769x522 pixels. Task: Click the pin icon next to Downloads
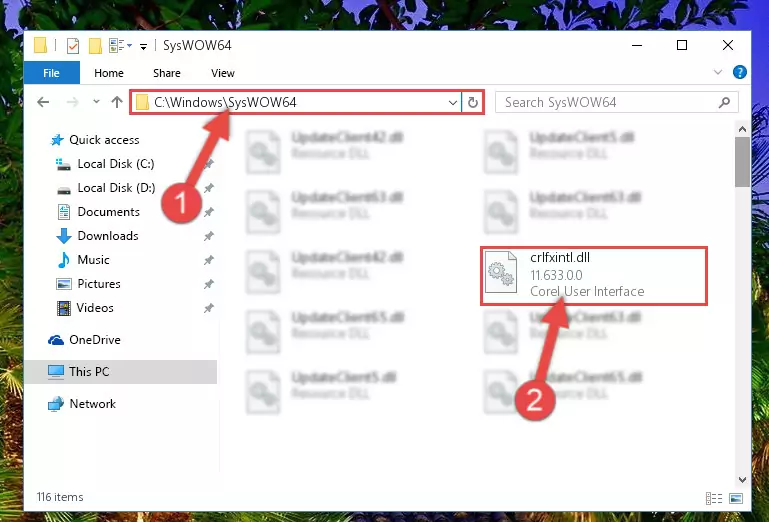click(x=209, y=236)
